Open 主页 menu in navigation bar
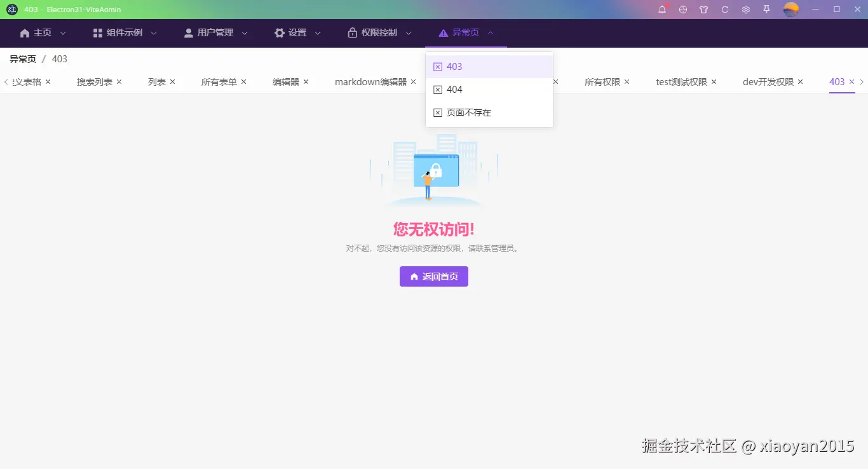 (43, 33)
